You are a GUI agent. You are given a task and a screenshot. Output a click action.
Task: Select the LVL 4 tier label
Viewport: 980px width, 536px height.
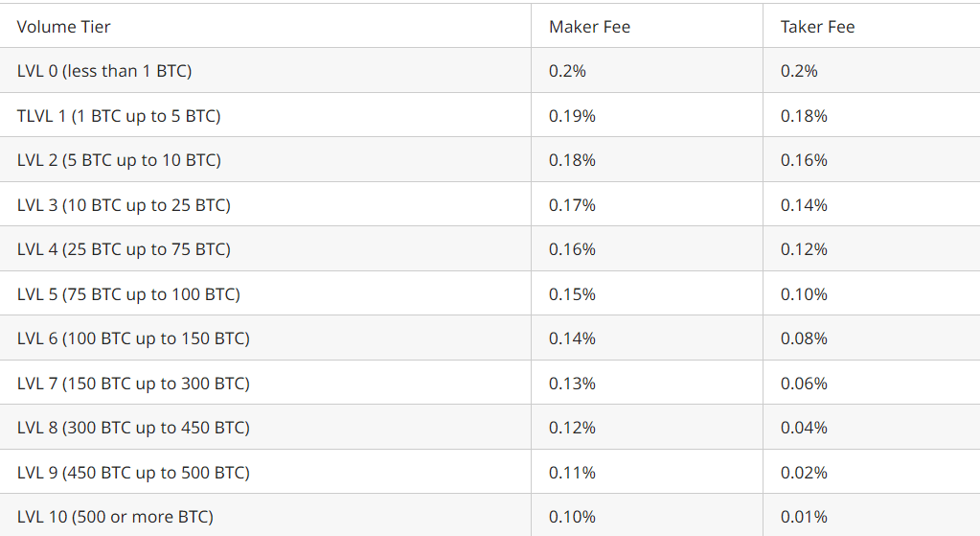coord(124,249)
